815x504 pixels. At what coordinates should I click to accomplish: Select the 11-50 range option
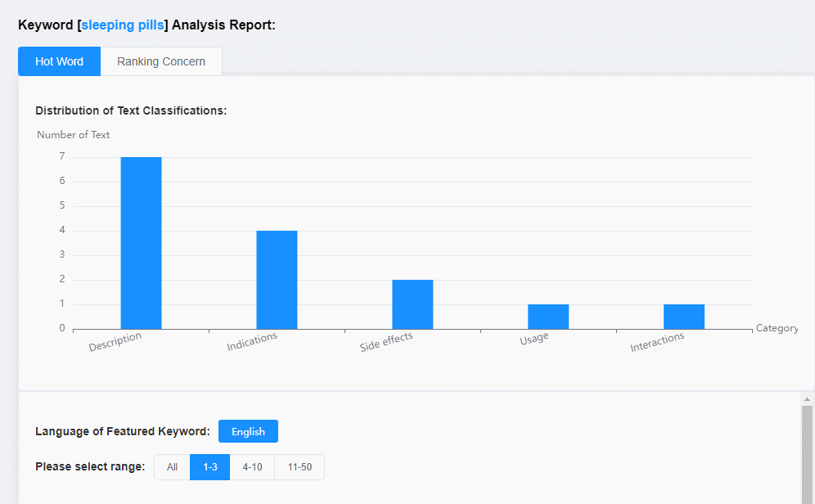299,467
